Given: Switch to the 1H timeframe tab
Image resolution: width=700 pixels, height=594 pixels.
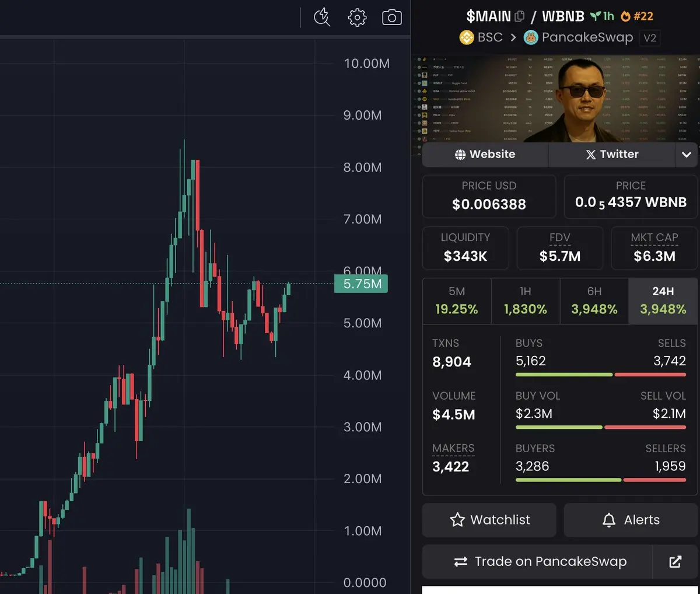Looking at the screenshot, I should pos(526,301).
